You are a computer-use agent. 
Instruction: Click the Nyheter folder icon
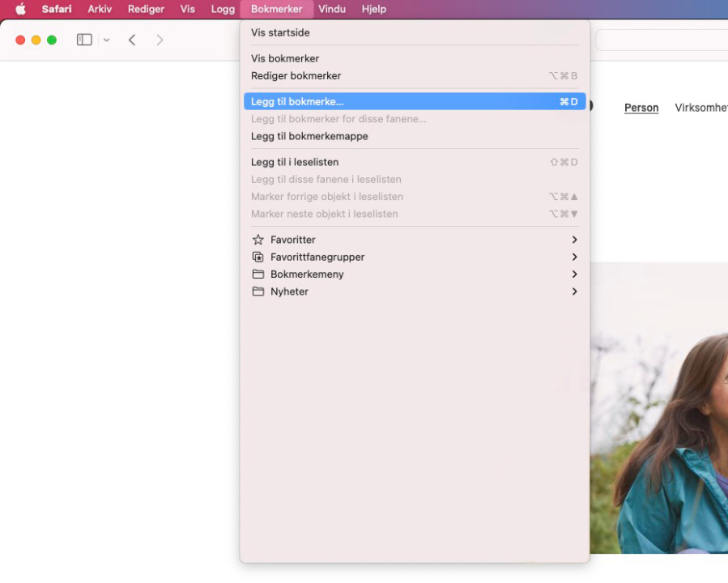[x=258, y=291]
